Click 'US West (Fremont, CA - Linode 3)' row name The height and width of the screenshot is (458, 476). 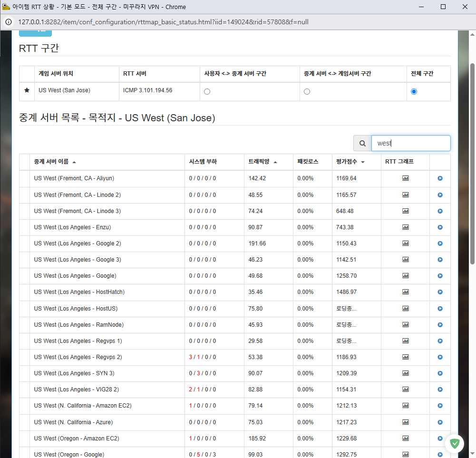pos(78,211)
